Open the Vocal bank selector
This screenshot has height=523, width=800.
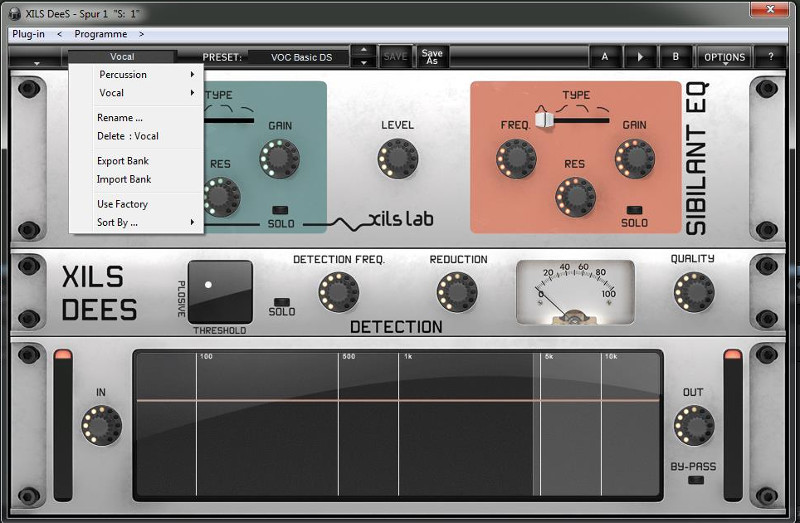pyautogui.click(x=122, y=57)
